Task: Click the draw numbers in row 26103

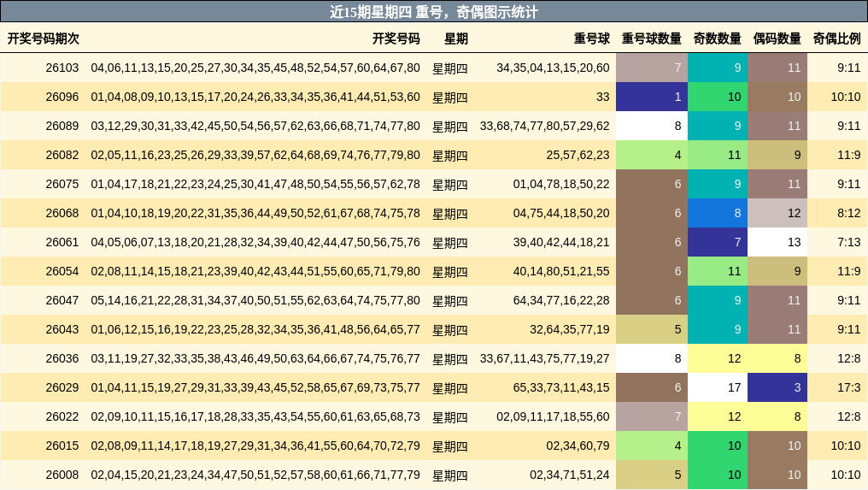Action: (x=255, y=68)
